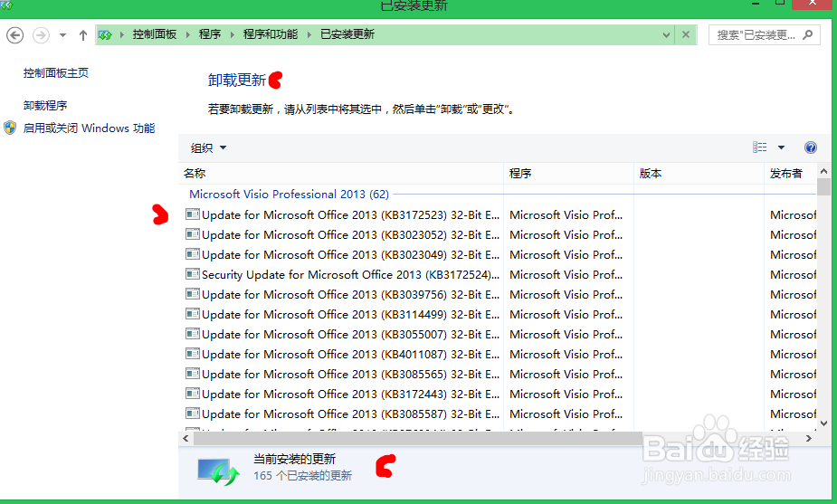The image size is (837, 504).
Task: Click the horizontal scrollbar right arrow
Action: 809,438
